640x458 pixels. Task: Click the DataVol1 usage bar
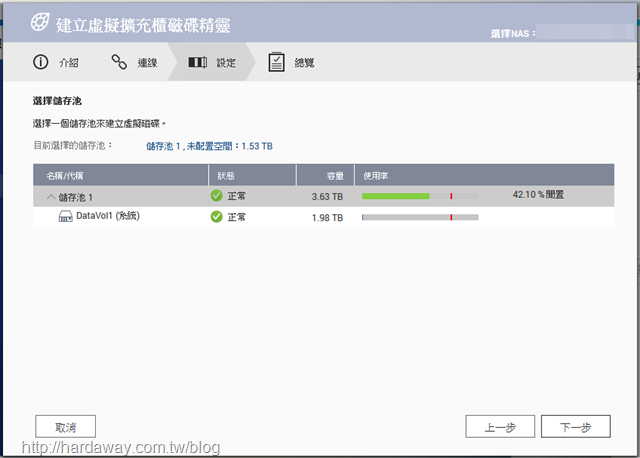pyautogui.click(x=420, y=217)
